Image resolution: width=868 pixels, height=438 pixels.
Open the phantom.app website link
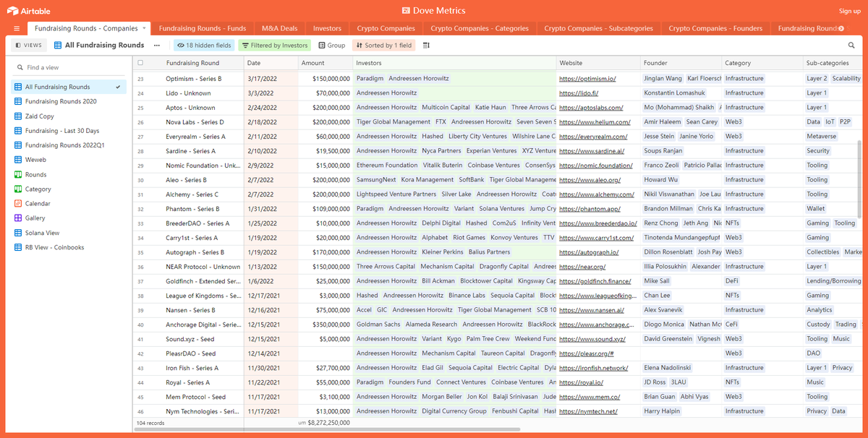590,209
